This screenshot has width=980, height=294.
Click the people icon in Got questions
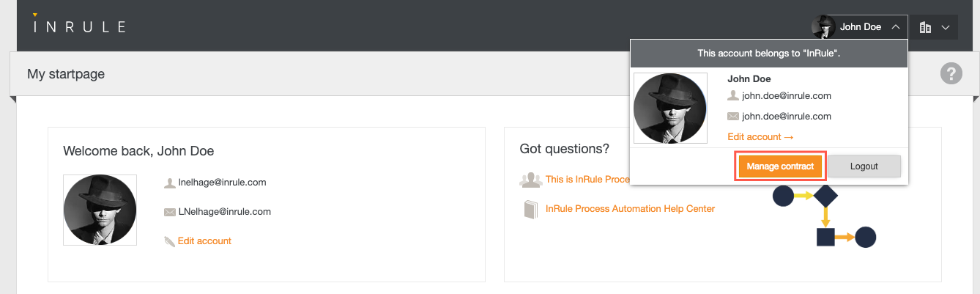coord(530,180)
